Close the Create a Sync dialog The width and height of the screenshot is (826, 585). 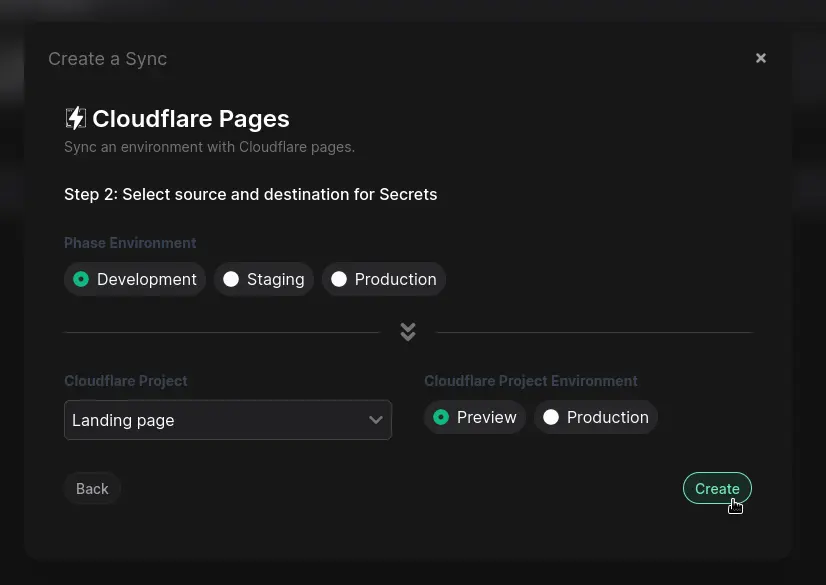pos(760,58)
